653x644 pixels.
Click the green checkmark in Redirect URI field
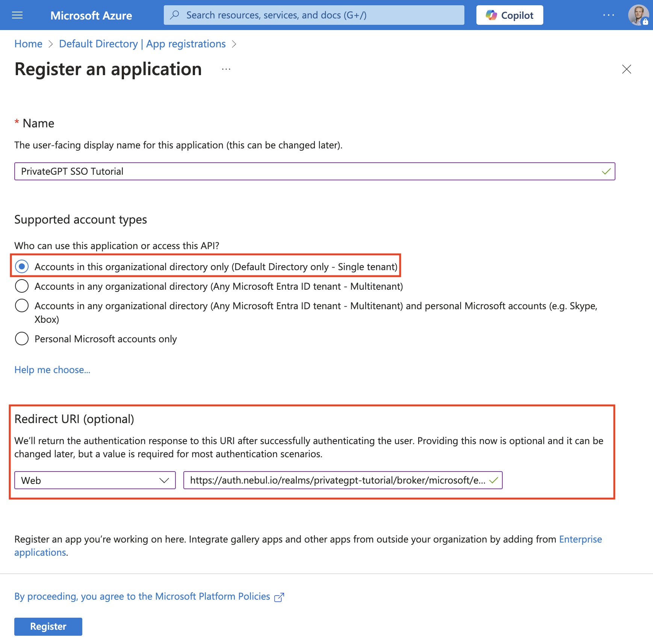(493, 480)
